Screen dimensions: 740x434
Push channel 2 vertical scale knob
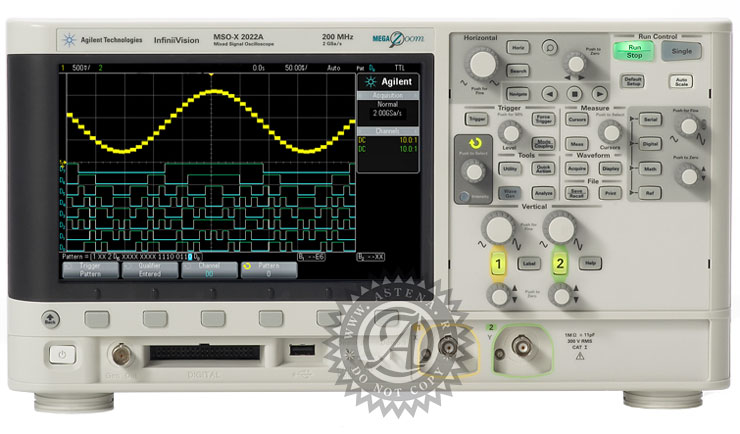560,228
